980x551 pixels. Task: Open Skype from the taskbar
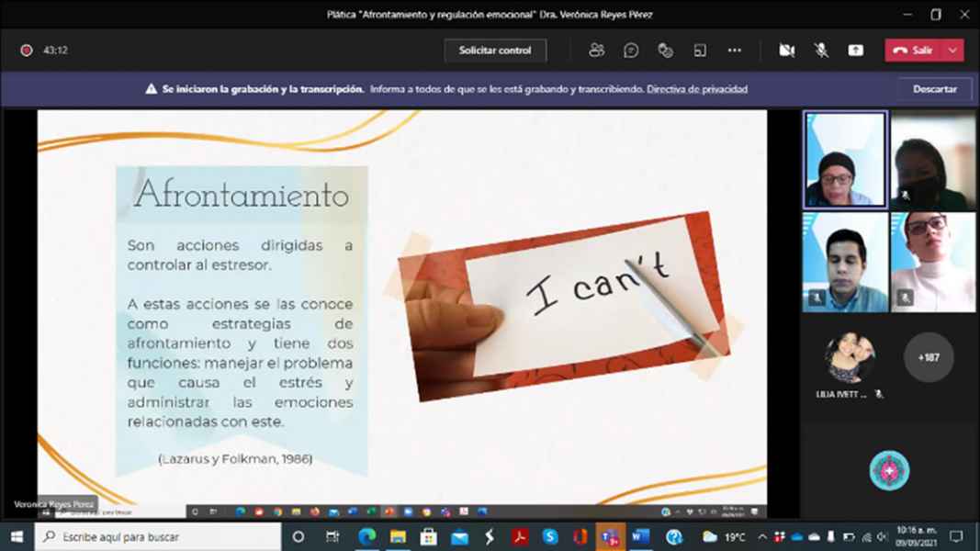[x=550, y=536]
